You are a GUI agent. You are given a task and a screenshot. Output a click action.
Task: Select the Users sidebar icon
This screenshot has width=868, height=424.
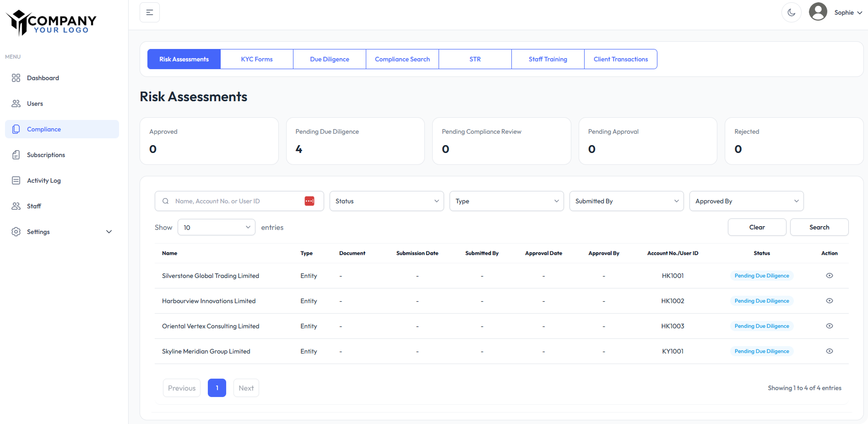point(16,103)
